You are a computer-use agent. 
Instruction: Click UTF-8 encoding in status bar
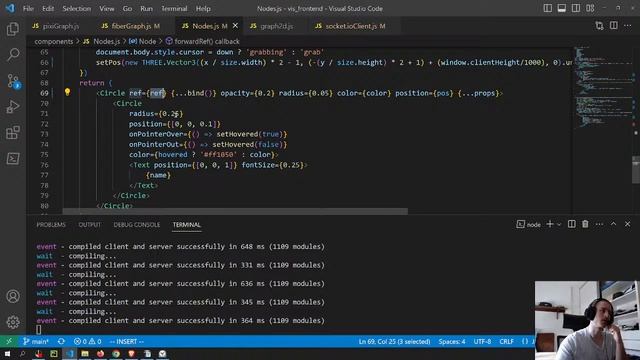482,341
